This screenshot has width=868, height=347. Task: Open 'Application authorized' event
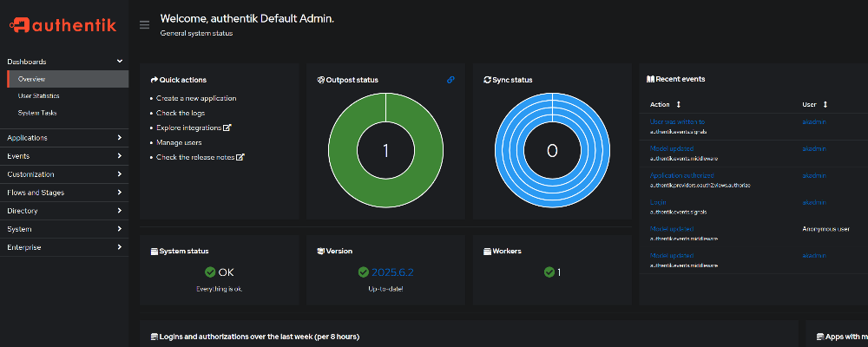pyautogui.click(x=682, y=175)
